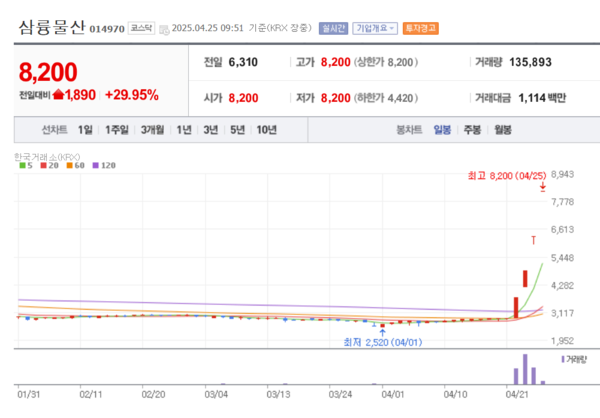The image size is (600, 418).
Task: Click the 투자경고 warning badge
Action: coord(421,28)
